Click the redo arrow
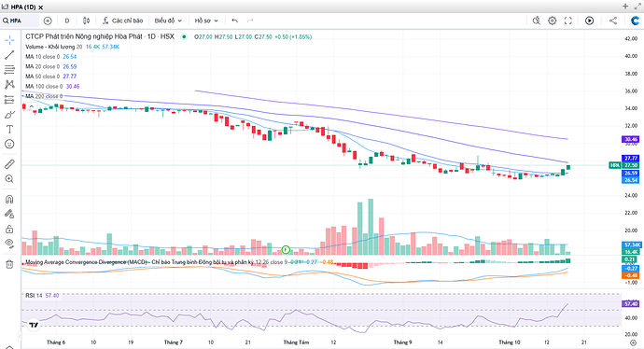This screenshot has width=644, height=349. click(x=250, y=21)
